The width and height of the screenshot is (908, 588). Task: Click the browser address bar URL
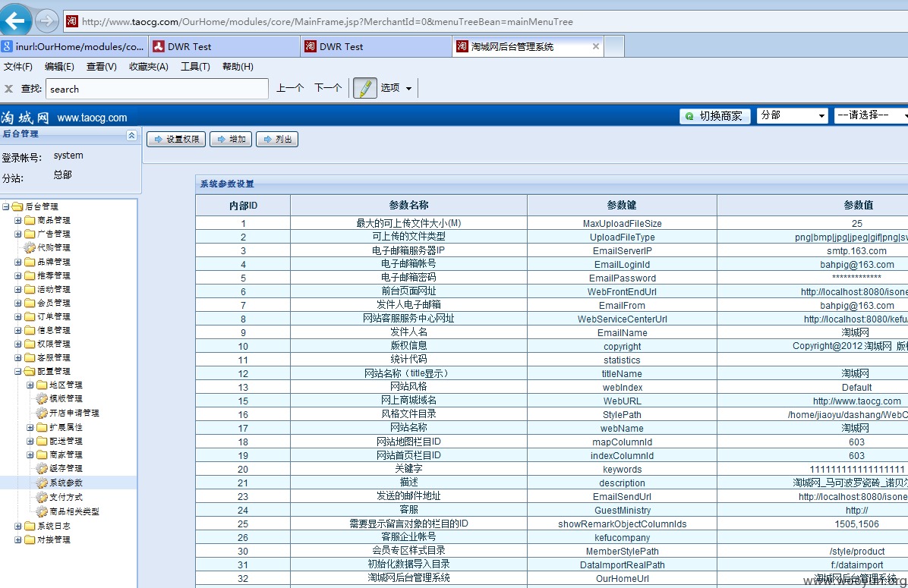327,22
